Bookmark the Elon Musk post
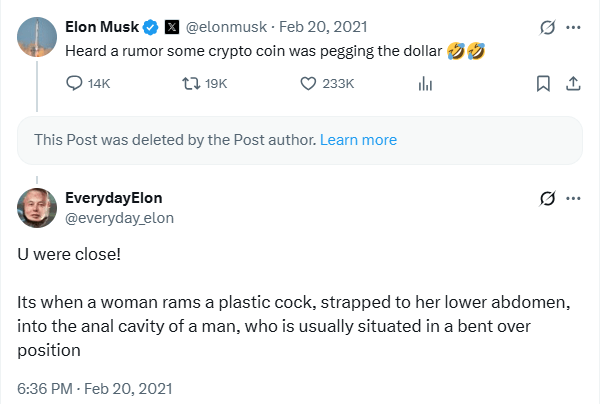This screenshot has height=404, width=603. (543, 83)
